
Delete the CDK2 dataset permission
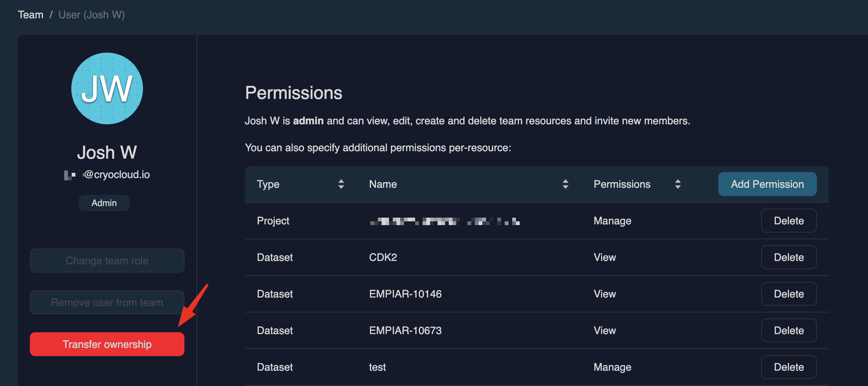point(788,257)
